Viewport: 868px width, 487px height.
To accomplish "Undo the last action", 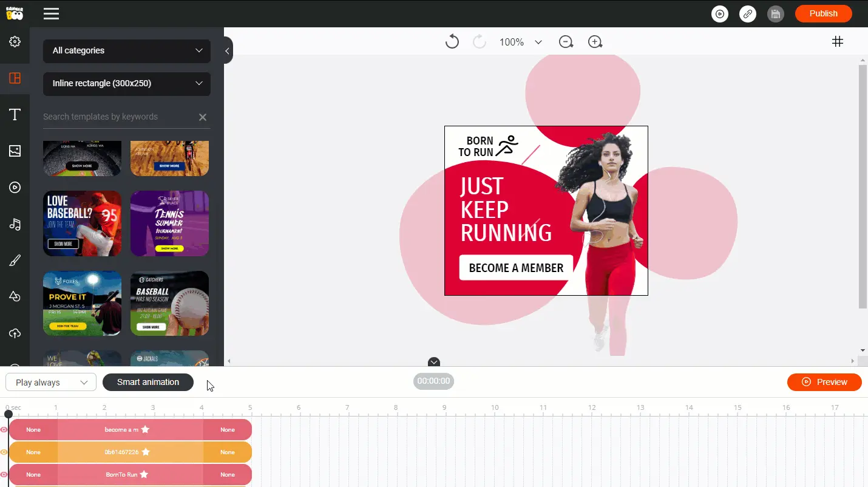I will (452, 42).
